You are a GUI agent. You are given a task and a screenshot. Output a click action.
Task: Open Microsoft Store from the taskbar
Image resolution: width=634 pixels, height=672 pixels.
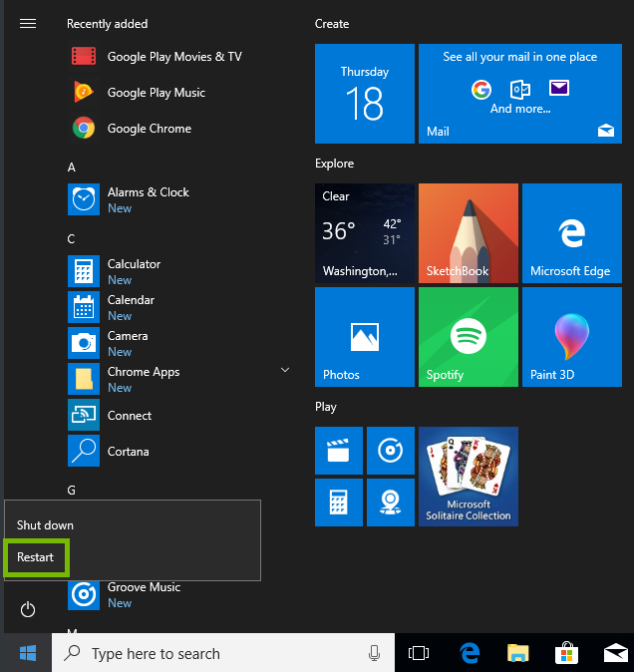point(566,653)
